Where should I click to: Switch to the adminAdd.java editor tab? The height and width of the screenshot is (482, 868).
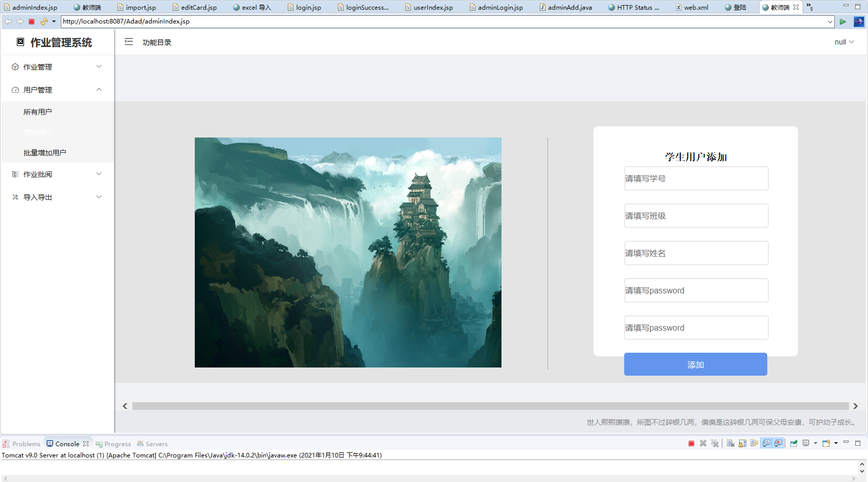(x=566, y=7)
